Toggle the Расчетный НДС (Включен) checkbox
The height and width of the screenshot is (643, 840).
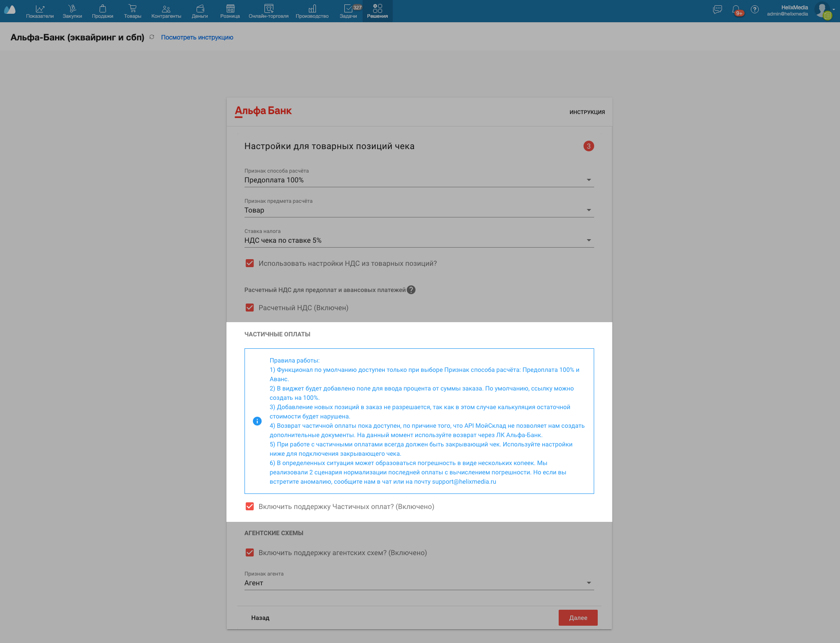250,308
